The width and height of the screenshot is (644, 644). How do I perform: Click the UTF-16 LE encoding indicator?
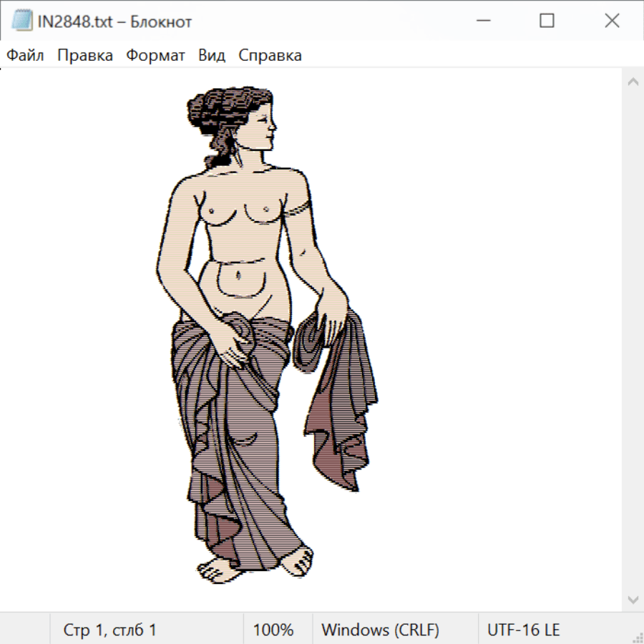pos(523,630)
